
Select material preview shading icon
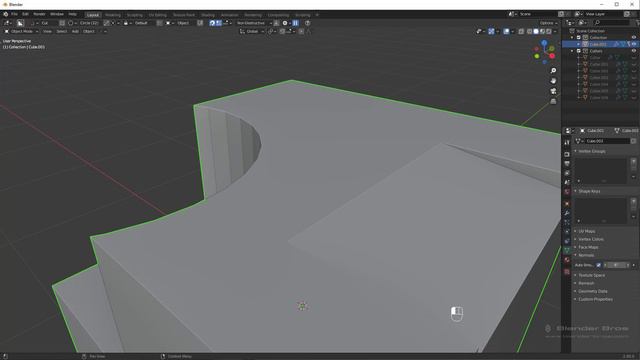tap(542, 31)
